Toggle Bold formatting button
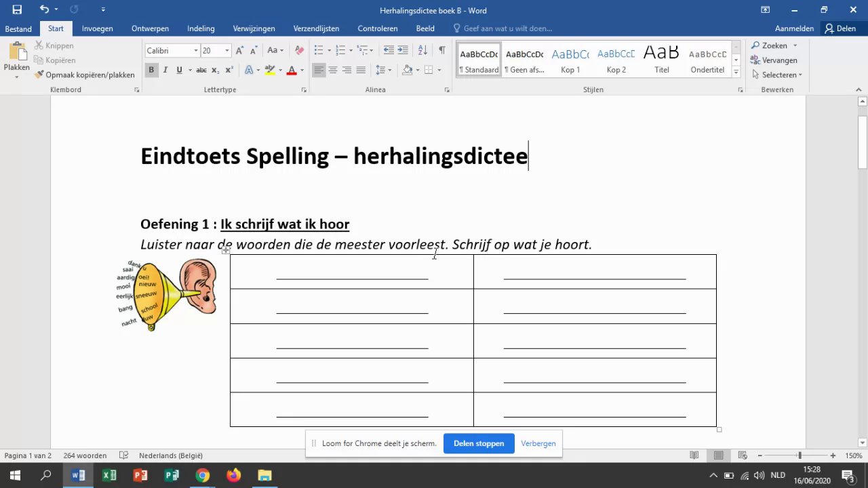Image resolution: width=868 pixels, height=488 pixels. point(151,70)
